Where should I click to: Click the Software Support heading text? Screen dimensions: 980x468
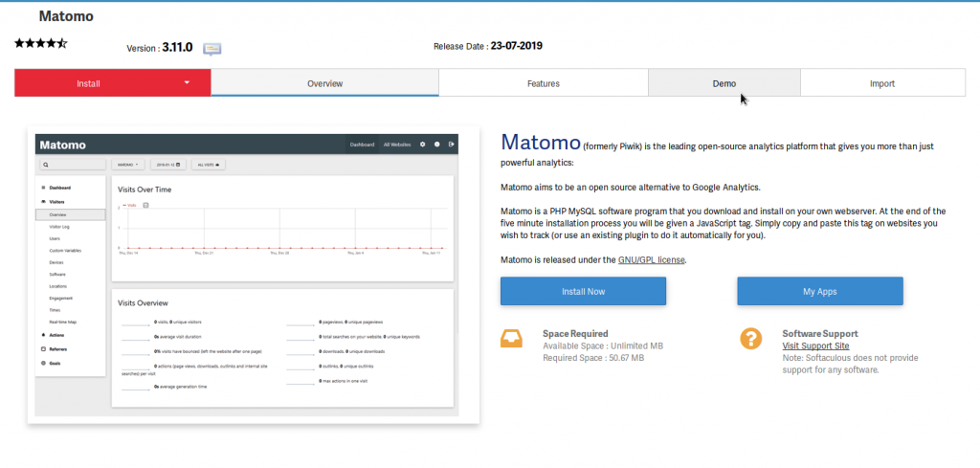820,333
